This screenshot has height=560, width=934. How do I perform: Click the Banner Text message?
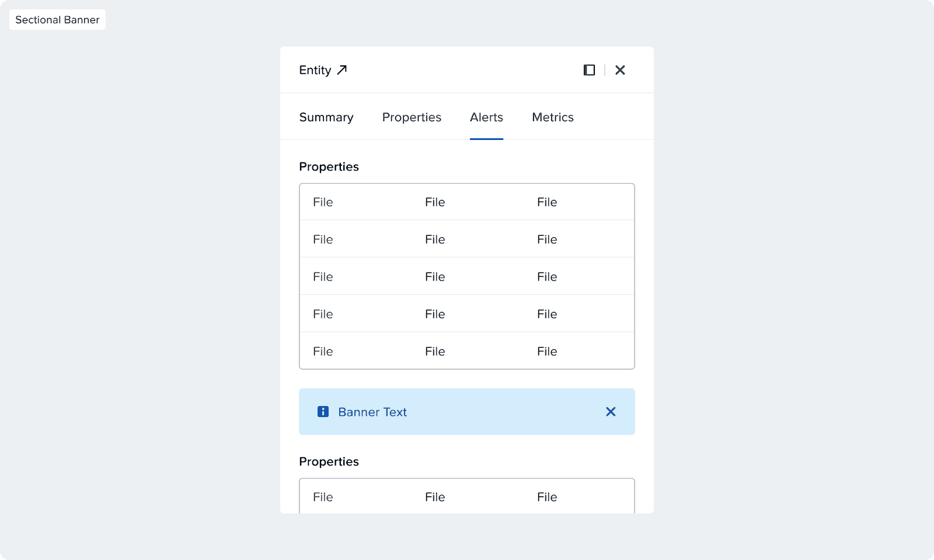tap(372, 412)
